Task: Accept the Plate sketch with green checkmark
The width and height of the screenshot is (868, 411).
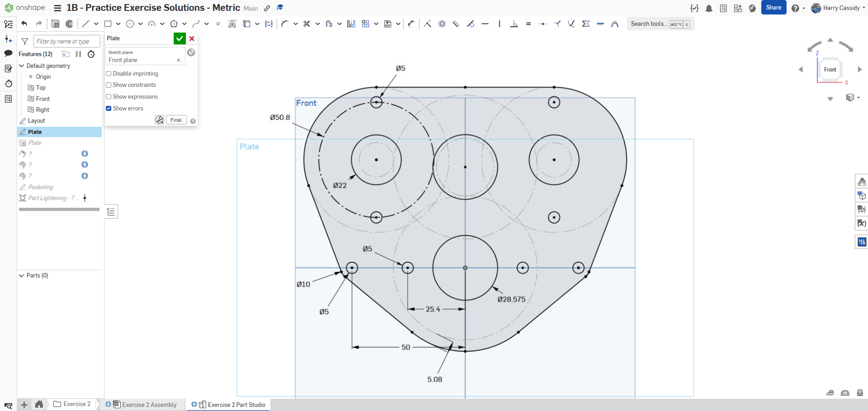Action: coord(180,38)
